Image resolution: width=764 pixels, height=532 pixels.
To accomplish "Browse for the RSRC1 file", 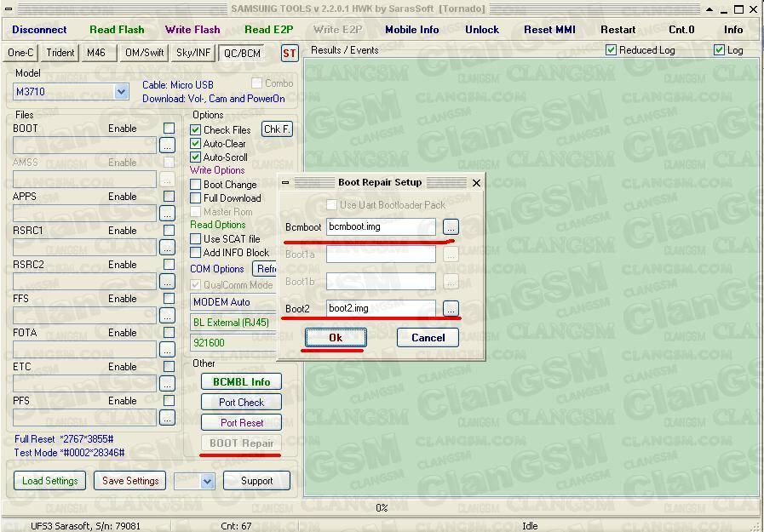I will pos(167,247).
